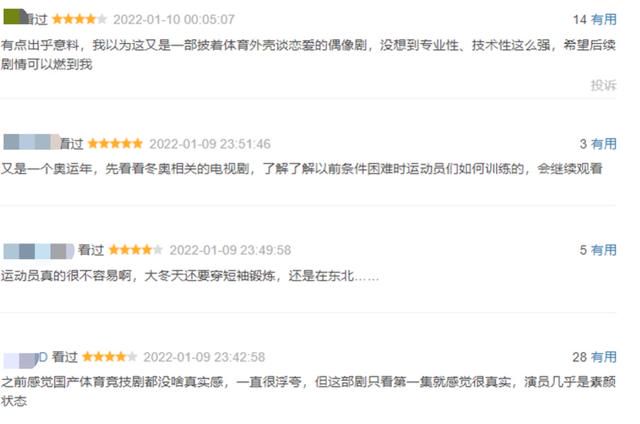
Task: Open blurred username of first reviewer
Action: pos(16,18)
